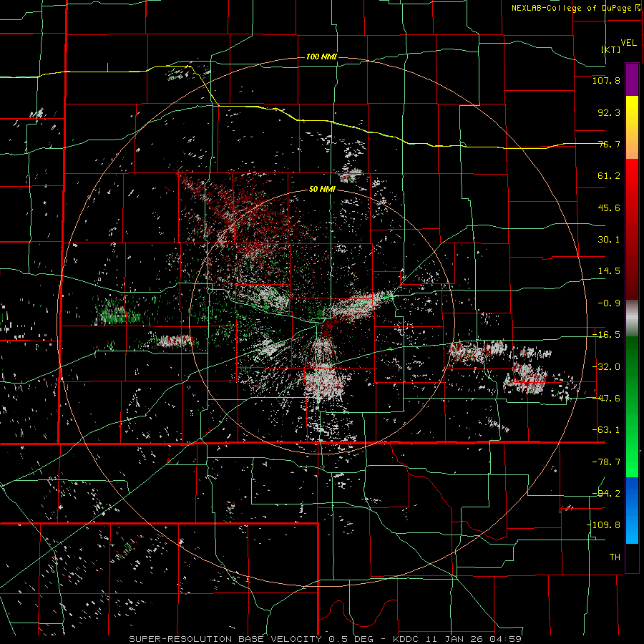Click the -94.2 velocity scale value

tap(606, 493)
